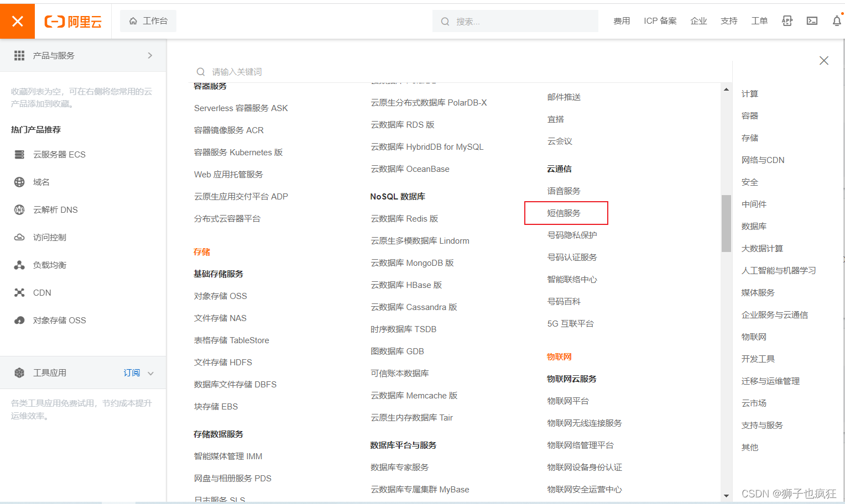Click the app download icon in header

787,21
